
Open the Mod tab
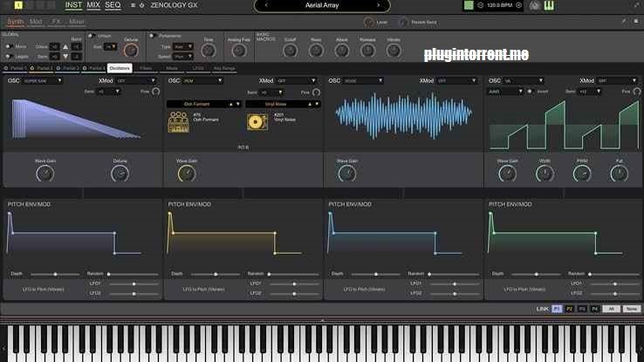[x=36, y=21]
